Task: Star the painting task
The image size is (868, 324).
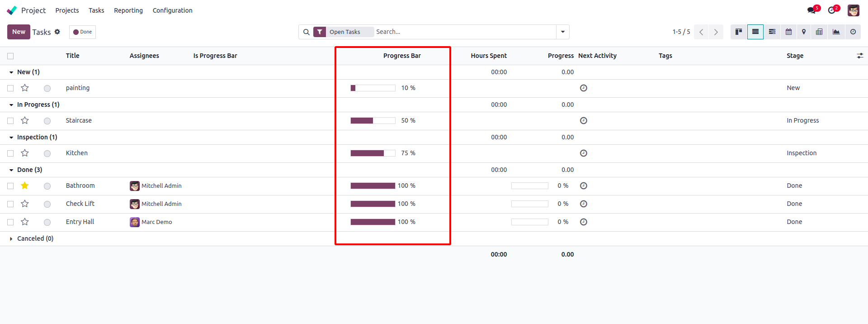Action: click(x=25, y=88)
